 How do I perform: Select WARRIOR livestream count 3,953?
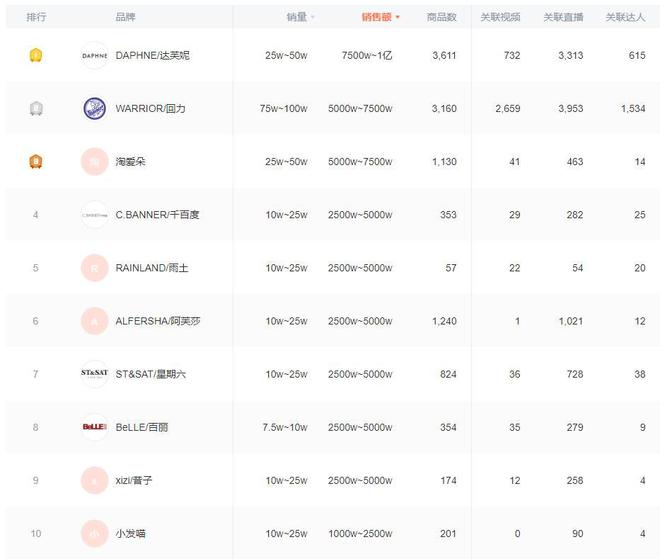(571, 108)
